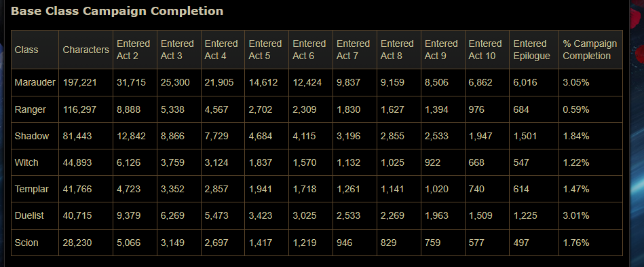Click the Scion class cell
Screen dimensions: 644x267
tap(35, 243)
